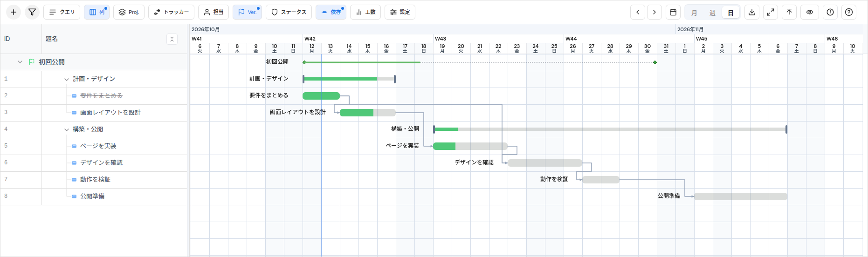Click the ID column header

[x=21, y=39]
